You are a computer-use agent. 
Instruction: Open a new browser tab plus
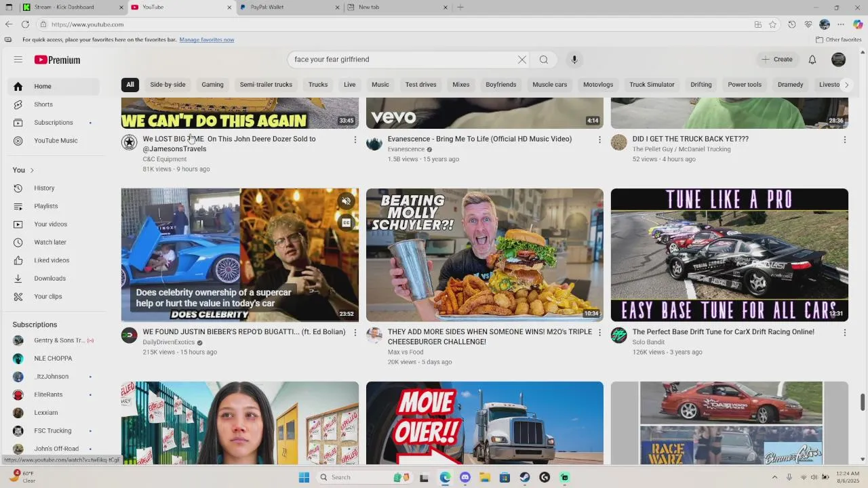click(460, 7)
